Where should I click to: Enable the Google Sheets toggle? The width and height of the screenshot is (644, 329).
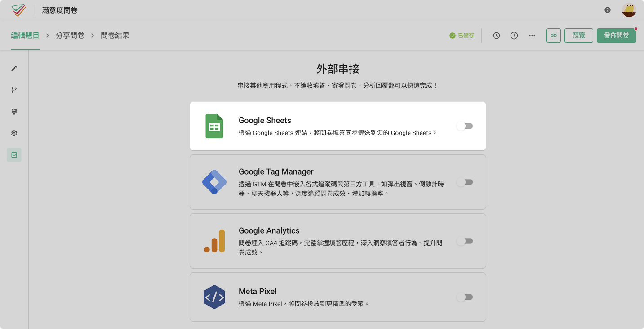tap(465, 126)
